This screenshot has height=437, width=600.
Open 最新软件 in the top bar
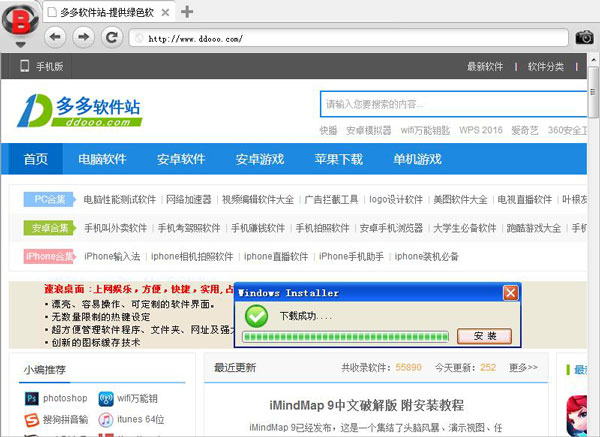click(x=484, y=67)
